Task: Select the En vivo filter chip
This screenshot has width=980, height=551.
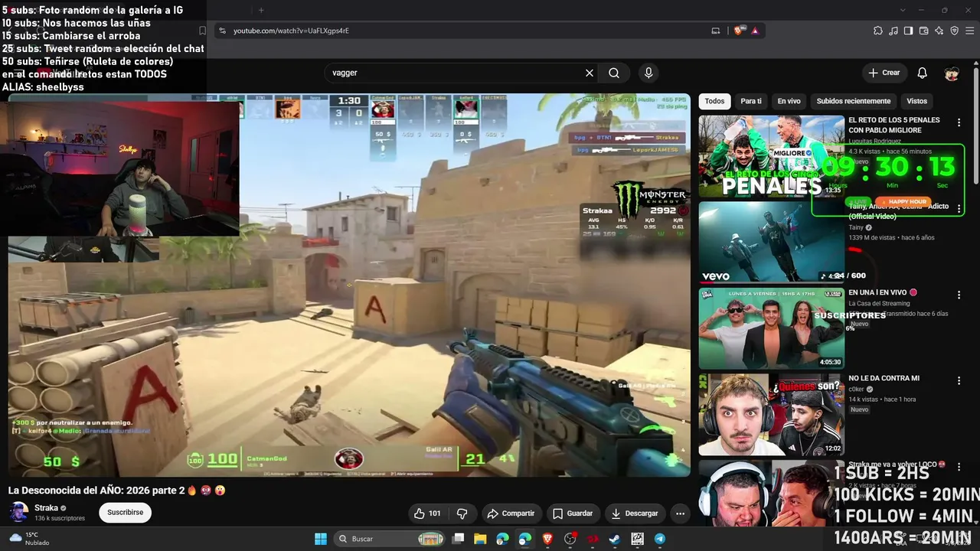Action: coord(789,101)
